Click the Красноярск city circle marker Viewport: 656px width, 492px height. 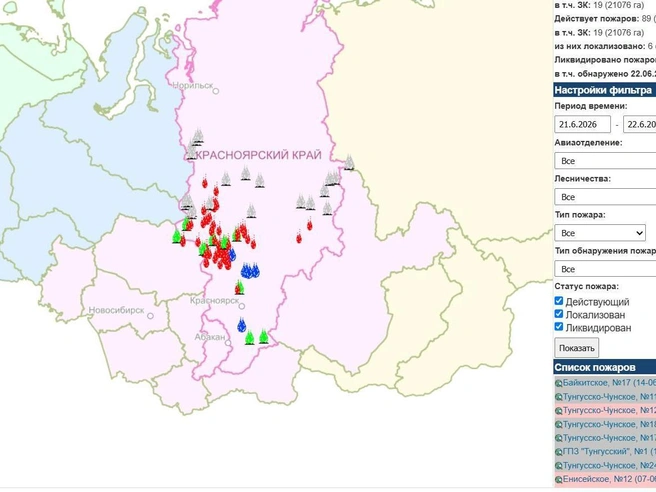coord(242,306)
